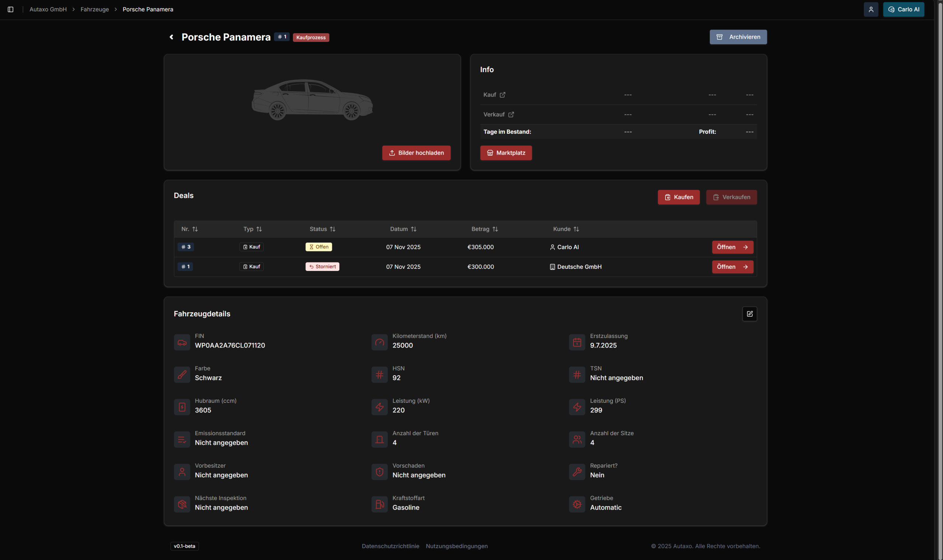This screenshot has height=560, width=943.
Task: Open the Datenschutzrichtlinie footer link
Action: coord(390,546)
